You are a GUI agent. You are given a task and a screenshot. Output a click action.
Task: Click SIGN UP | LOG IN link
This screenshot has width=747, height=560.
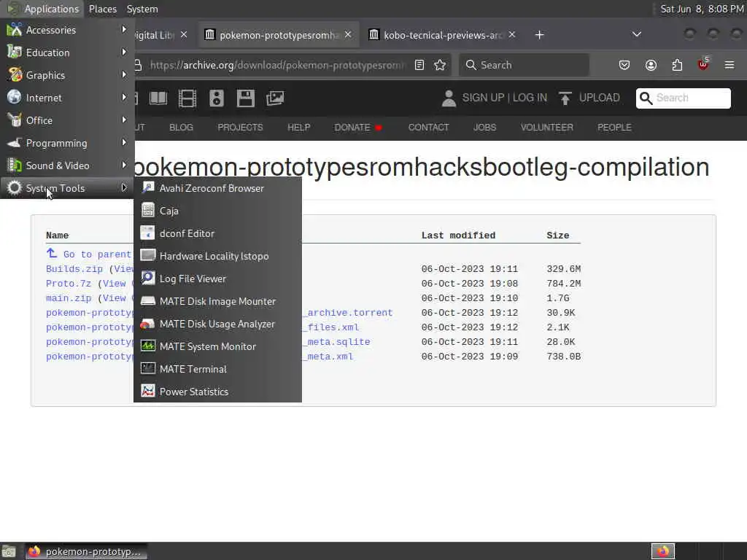pyautogui.click(x=505, y=98)
